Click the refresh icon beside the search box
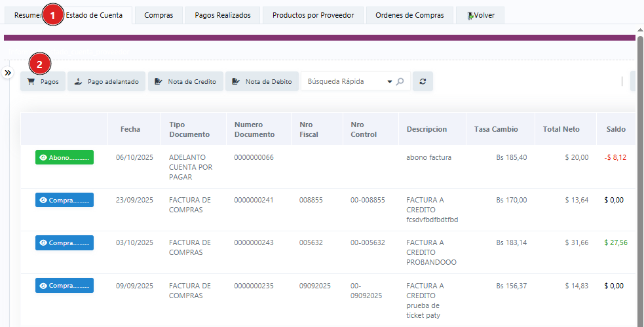644x327 pixels. point(423,82)
